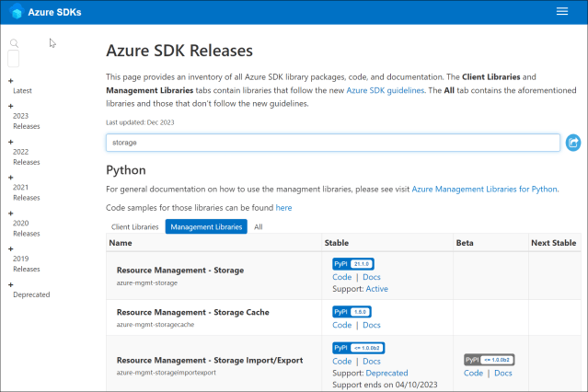Open the hamburger menu in the header
The image size is (588, 392).
(561, 12)
